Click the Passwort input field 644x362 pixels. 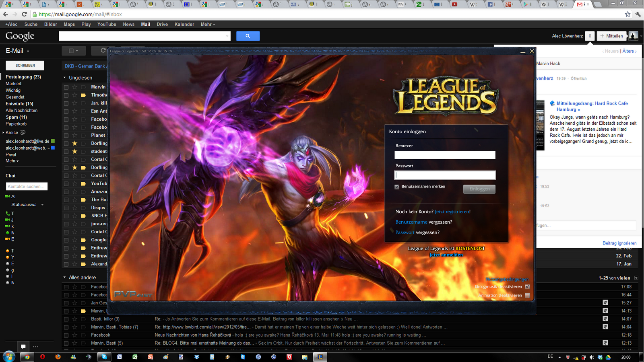445,175
